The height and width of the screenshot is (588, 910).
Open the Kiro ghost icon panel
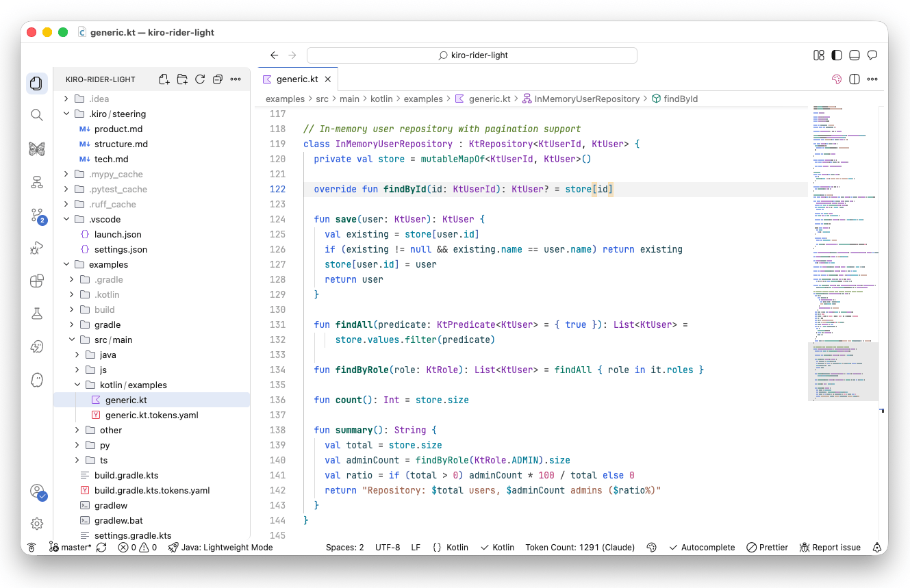point(37,380)
